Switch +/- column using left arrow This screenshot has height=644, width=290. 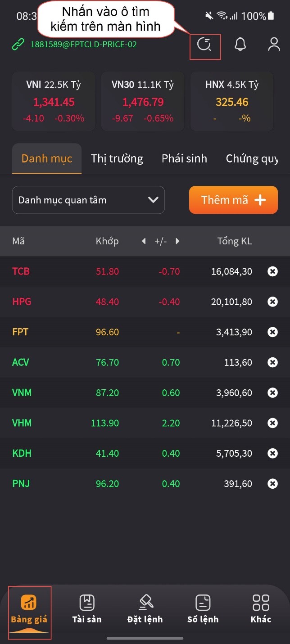coord(144,241)
